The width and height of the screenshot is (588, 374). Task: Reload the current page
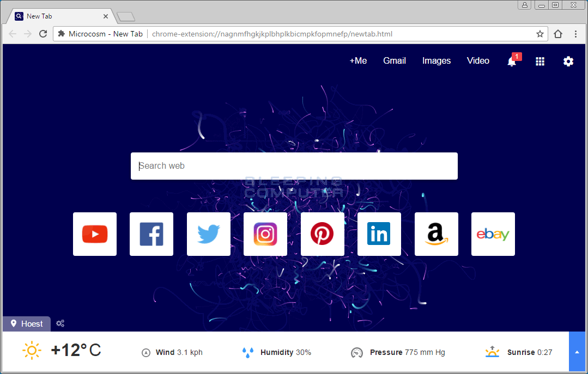click(x=43, y=34)
